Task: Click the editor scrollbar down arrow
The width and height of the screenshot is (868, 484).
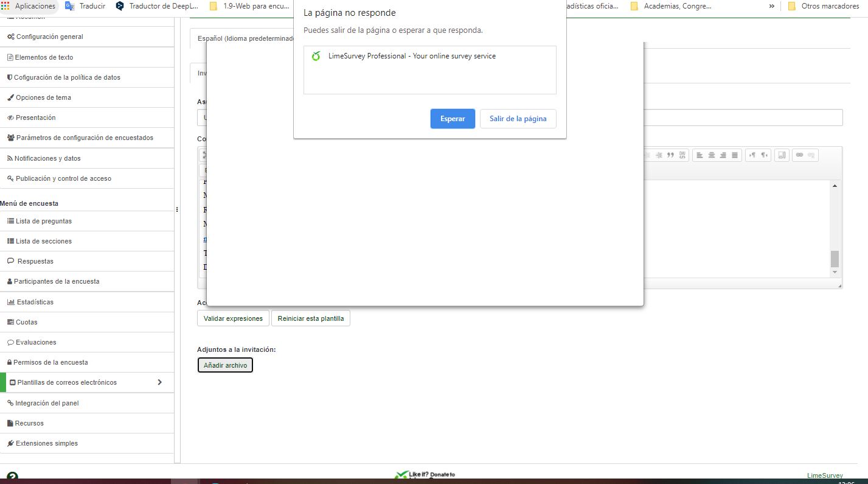Action: [835, 272]
